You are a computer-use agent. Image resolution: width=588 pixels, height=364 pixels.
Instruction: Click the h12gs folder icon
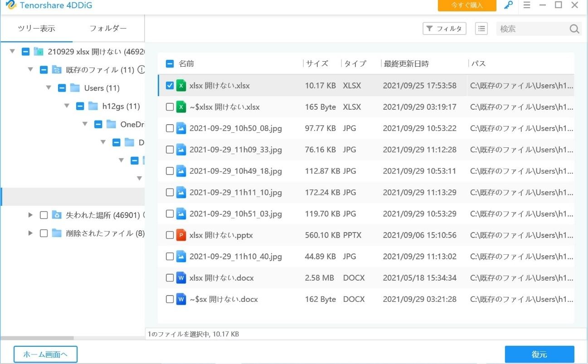[x=93, y=106]
